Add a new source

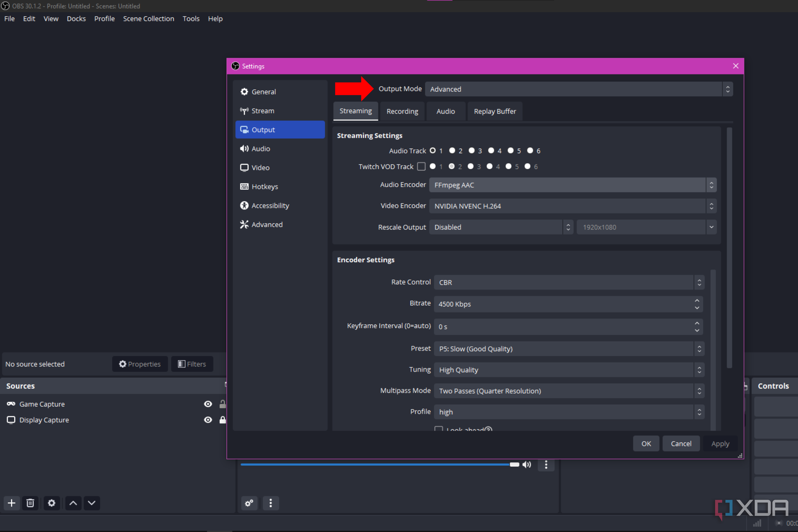click(x=11, y=503)
